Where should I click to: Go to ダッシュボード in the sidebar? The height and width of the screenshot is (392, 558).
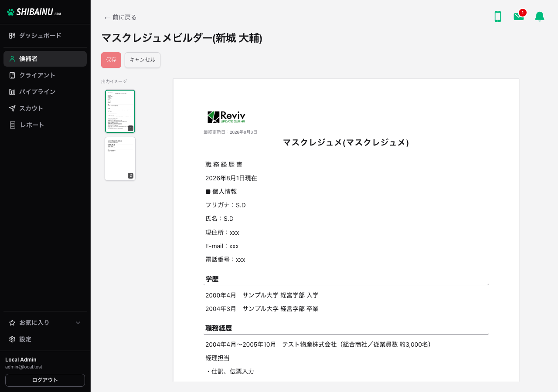(x=45, y=36)
